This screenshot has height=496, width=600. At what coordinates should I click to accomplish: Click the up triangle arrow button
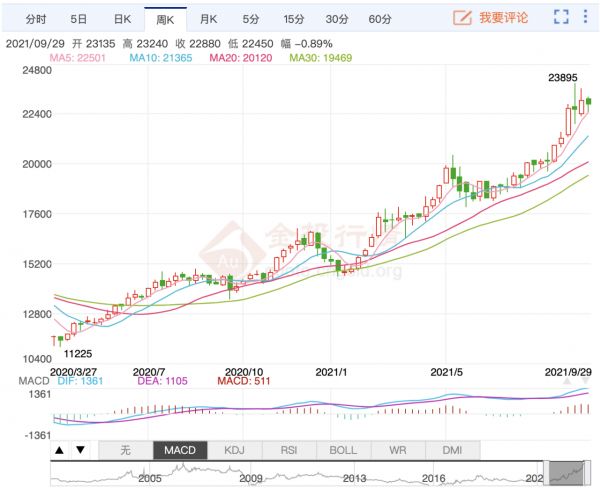click(x=60, y=450)
